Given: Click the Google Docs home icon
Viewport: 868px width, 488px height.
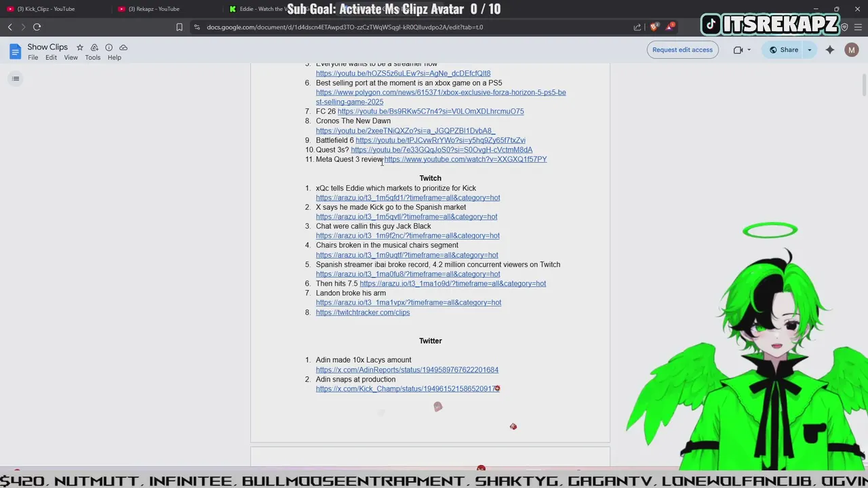Looking at the screenshot, I should tap(15, 52).
